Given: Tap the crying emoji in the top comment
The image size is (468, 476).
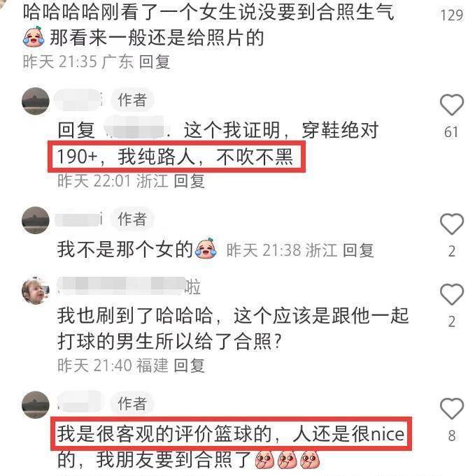Looking at the screenshot, I should (34, 37).
